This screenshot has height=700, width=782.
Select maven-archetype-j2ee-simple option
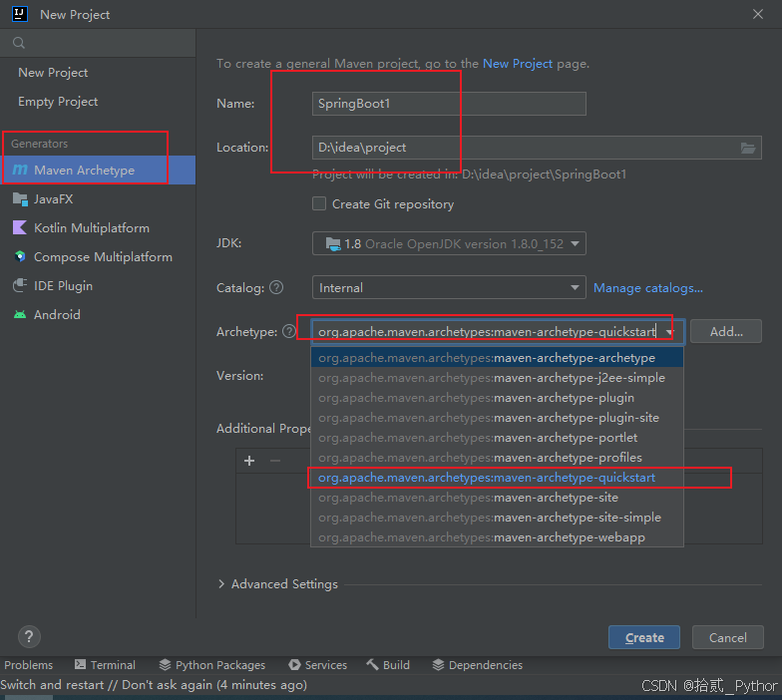click(x=497, y=377)
